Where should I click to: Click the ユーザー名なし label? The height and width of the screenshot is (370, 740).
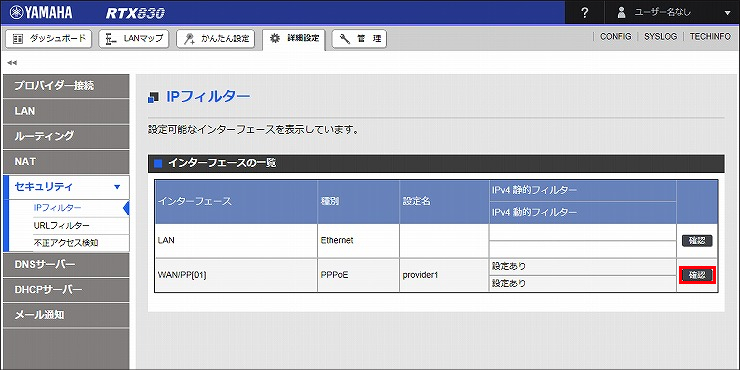[x=664, y=13]
